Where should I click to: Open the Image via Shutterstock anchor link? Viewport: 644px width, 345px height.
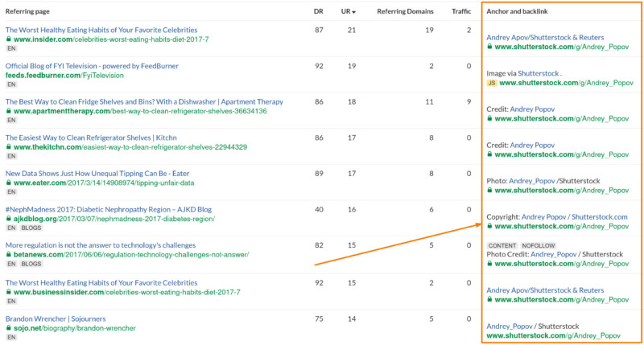coord(538,73)
